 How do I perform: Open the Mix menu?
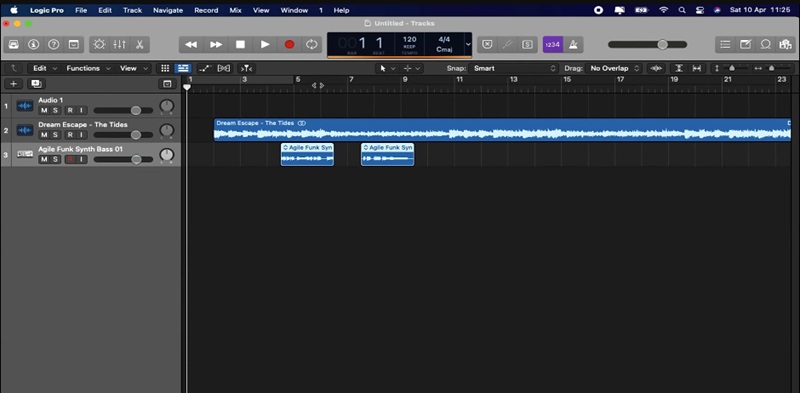(235, 10)
